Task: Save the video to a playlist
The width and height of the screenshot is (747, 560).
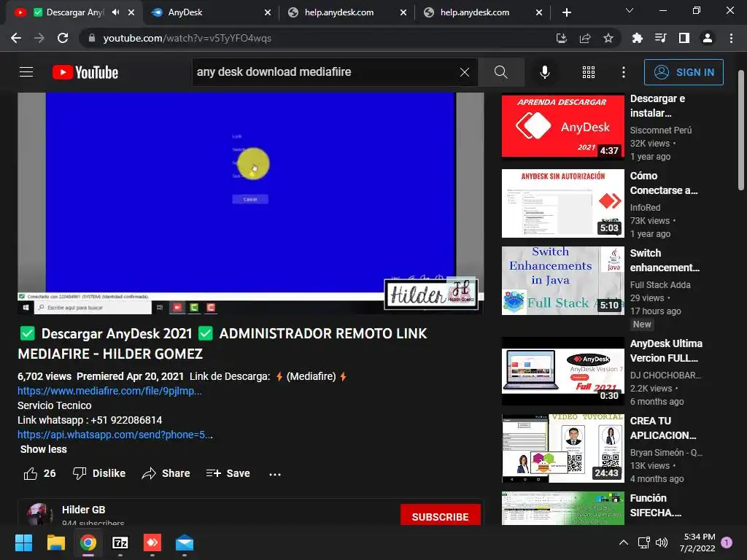Action: click(x=228, y=473)
